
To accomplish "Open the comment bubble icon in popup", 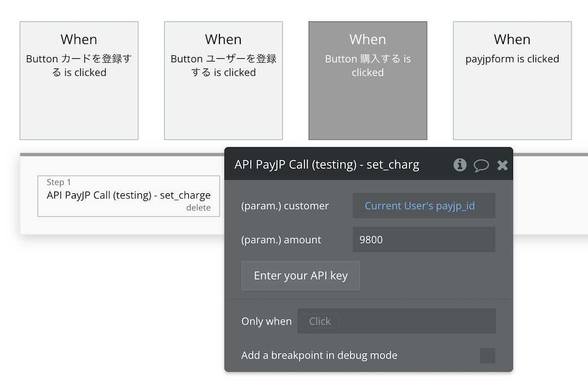I will (x=481, y=166).
